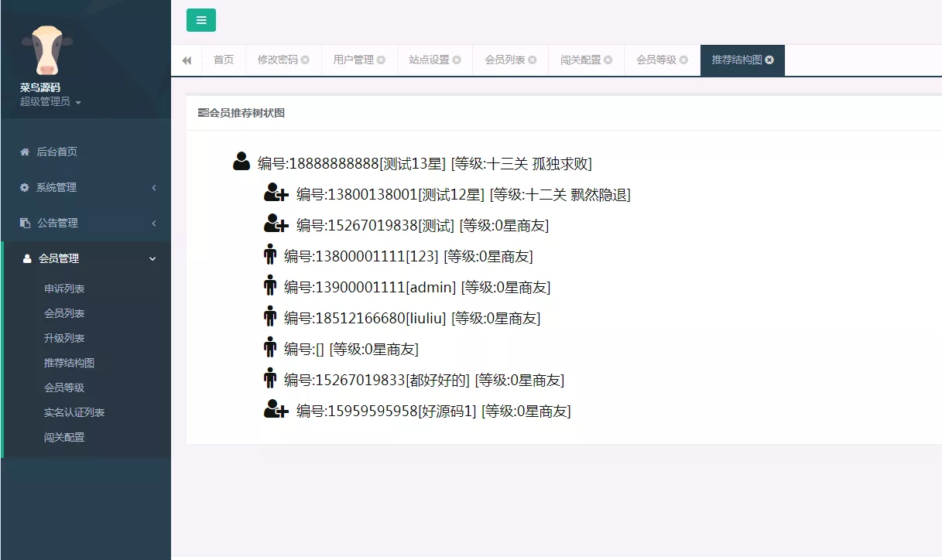
Task: Click the document icon for 公告管理
Action: tap(26, 222)
